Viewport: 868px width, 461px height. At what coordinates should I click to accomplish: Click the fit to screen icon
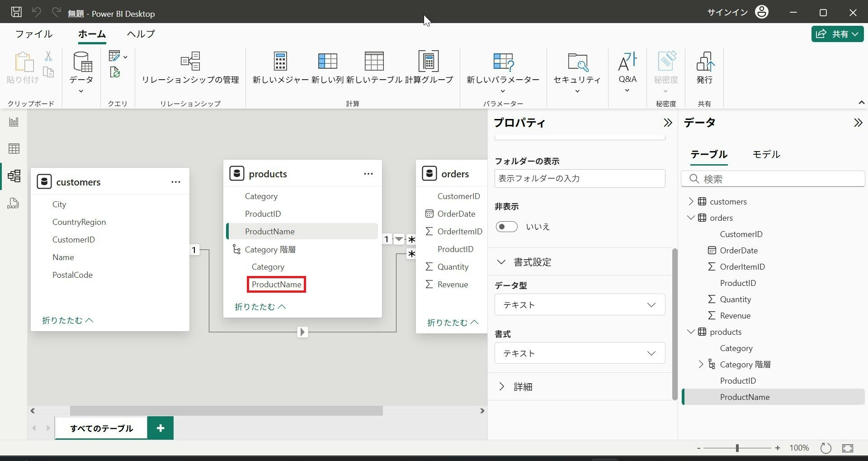pyautogui.click(x=848, y=448)
